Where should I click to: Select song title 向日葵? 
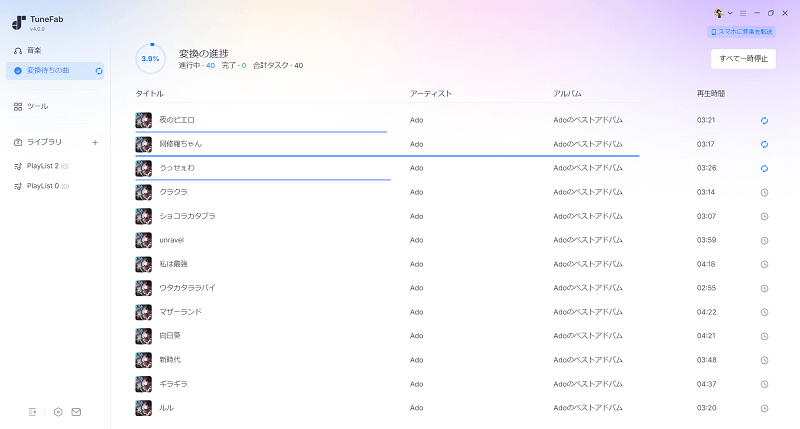click(x=170, y=336)
